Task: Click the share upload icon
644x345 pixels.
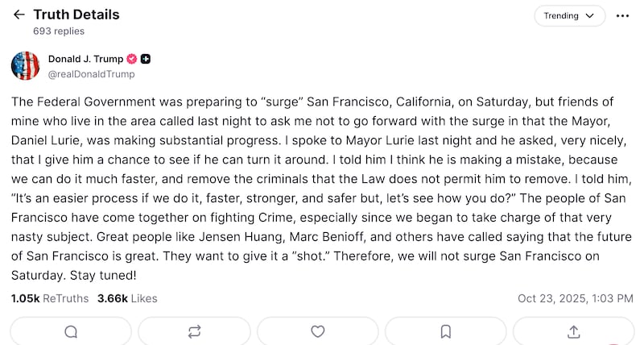Action: (574, 331)
